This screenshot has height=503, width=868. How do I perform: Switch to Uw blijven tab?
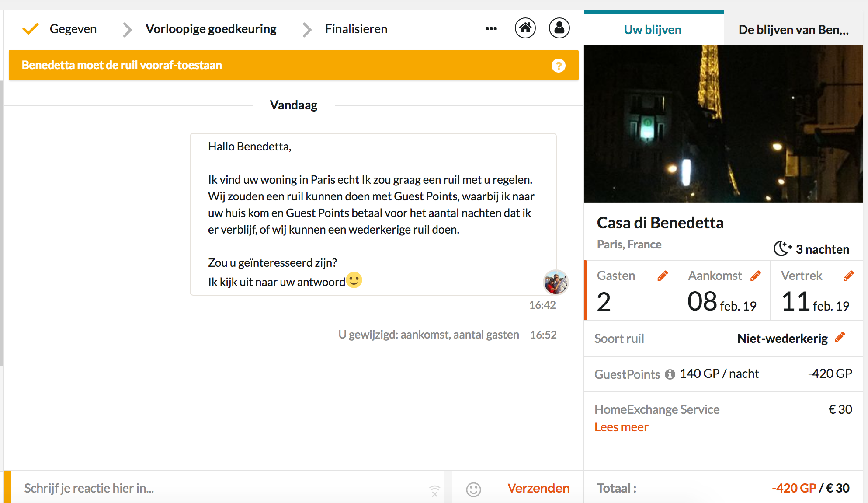pos(653,30)
